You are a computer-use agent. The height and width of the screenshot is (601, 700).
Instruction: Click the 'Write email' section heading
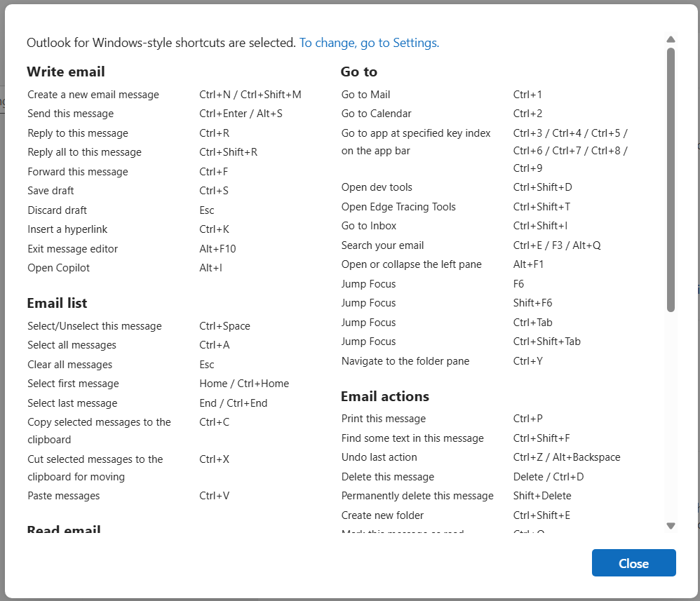tap(66, 72)
